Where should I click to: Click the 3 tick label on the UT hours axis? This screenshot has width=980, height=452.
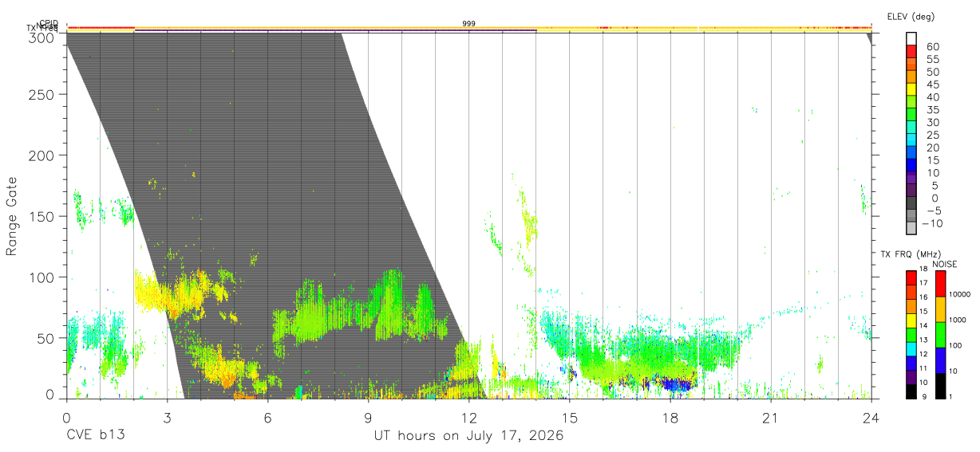tap(167, 417)
